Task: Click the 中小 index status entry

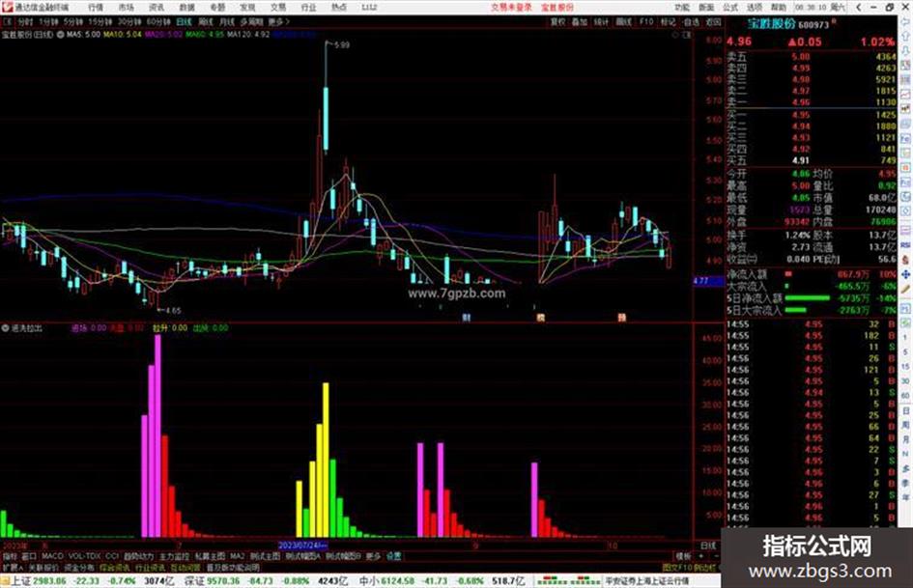Action: click(x=442, y=581)
